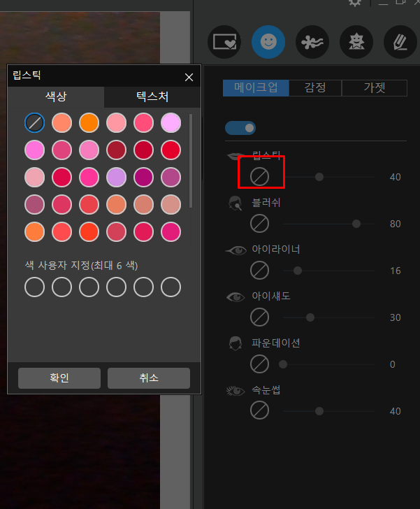
Task: Choose the first empty custom color slot
Action: click(x=34, y=287)
